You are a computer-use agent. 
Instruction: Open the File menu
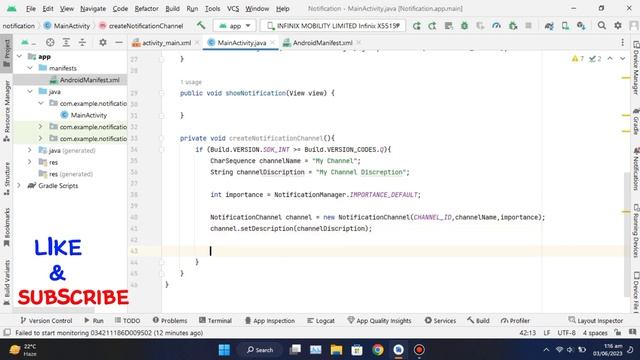coord(31,9)
